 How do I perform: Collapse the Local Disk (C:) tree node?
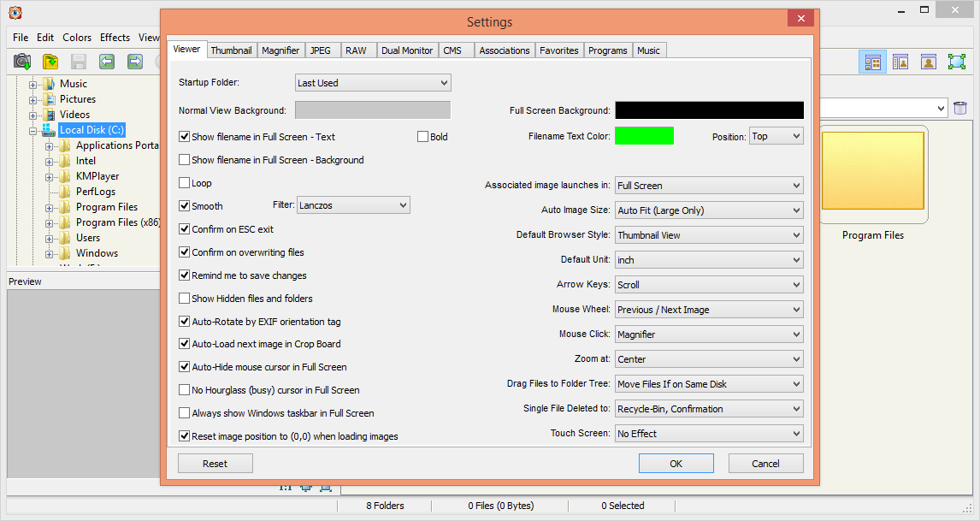pos(32,131)
